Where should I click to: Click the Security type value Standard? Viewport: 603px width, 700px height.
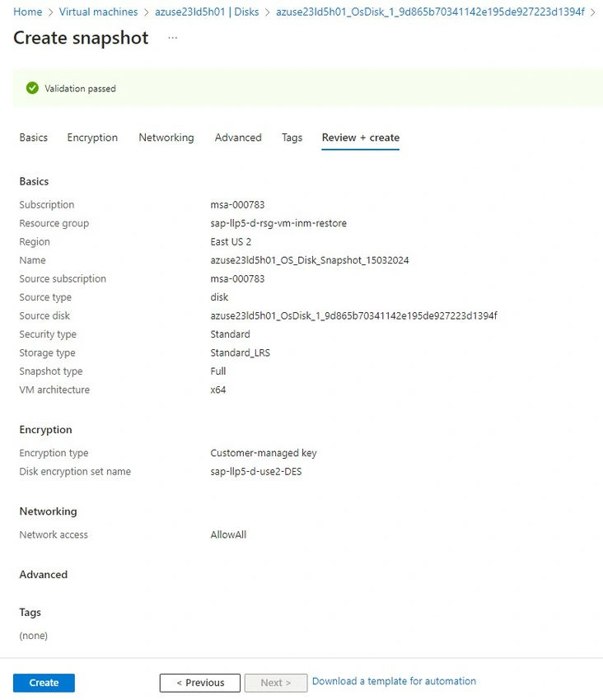coord(230,334)
